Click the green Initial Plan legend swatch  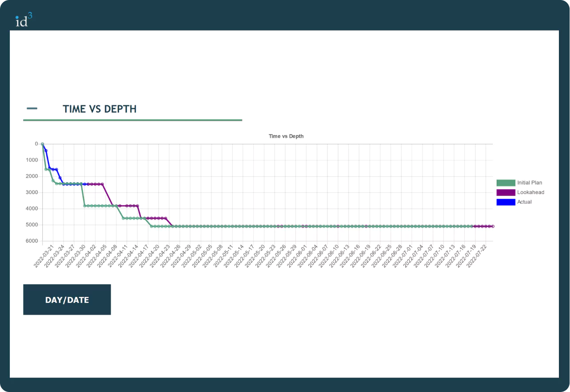506,183
